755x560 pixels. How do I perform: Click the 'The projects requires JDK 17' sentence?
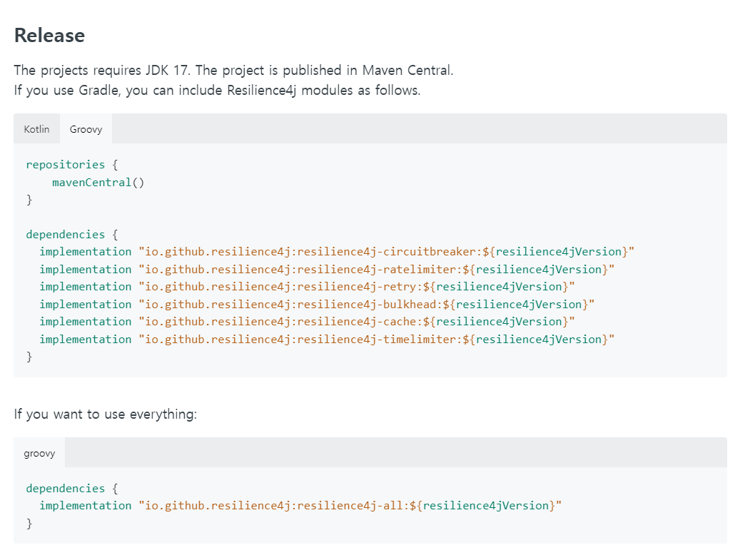point(102,71)
